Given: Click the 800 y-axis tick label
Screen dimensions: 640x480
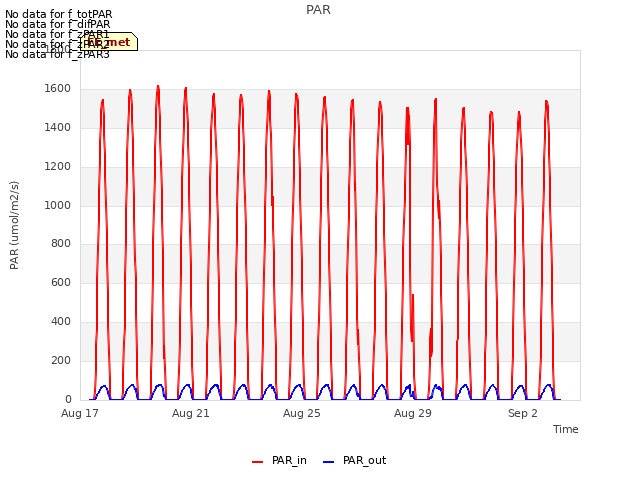Looking at the screenshot, I should click(x=61, y=244).
